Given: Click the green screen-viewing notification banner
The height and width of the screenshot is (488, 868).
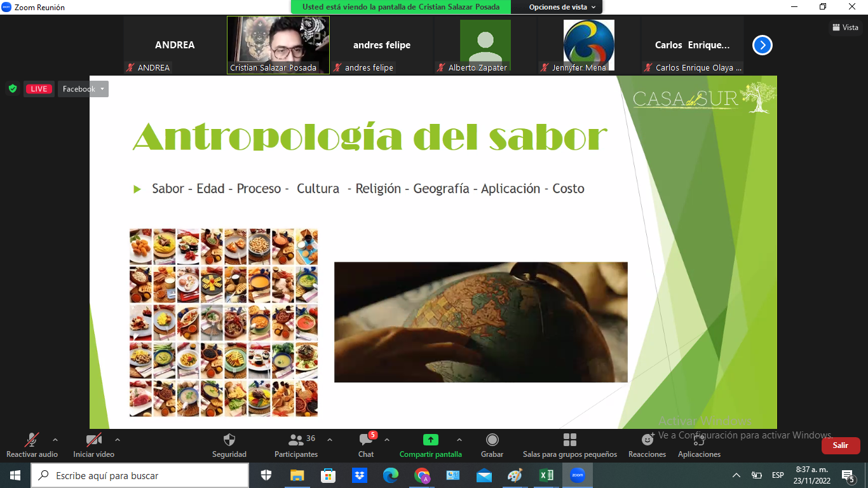Looking at the screenshot, I should (400, 7).
